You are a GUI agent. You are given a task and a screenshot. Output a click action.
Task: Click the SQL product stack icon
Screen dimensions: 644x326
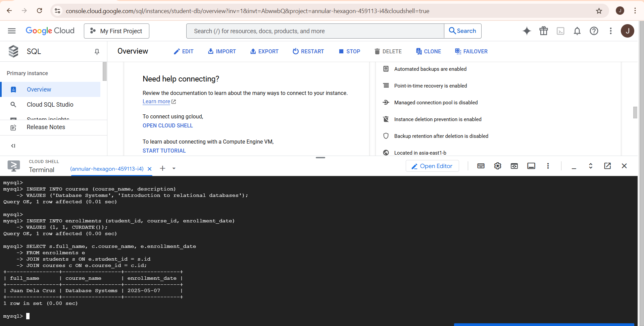[x=13, y=51]
